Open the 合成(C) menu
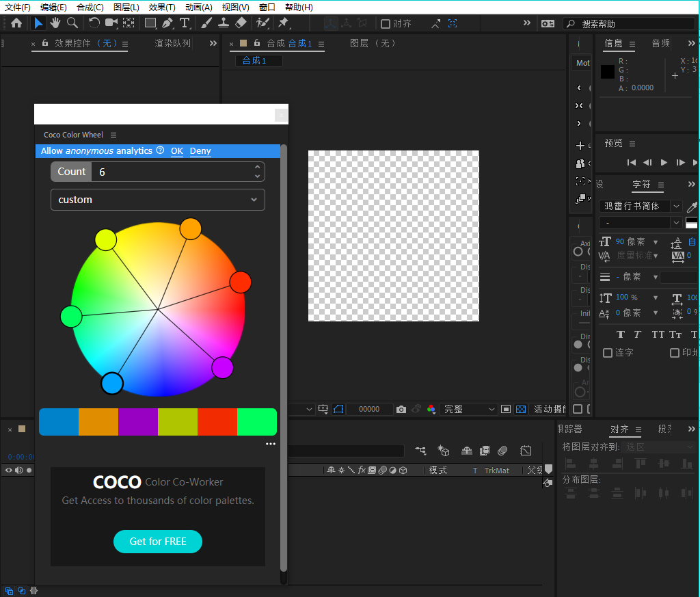Viewport: 700px width, 597px height. click(x=90, y=7)
